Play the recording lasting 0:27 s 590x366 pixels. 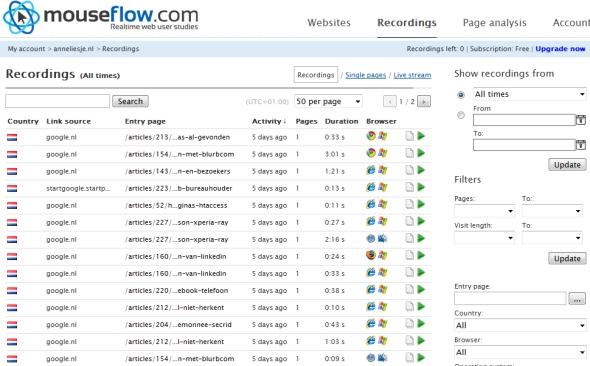click(x=421, y=221)
